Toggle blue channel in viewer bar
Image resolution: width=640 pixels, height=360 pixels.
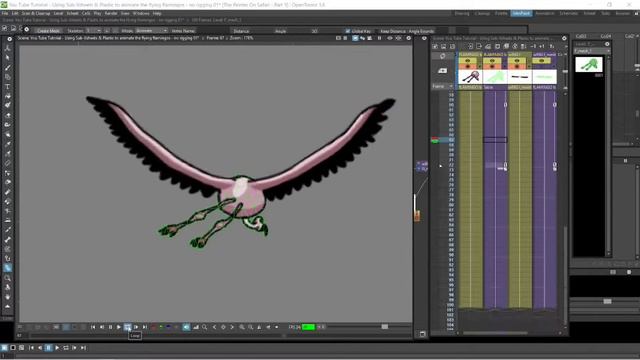(169, 327)
